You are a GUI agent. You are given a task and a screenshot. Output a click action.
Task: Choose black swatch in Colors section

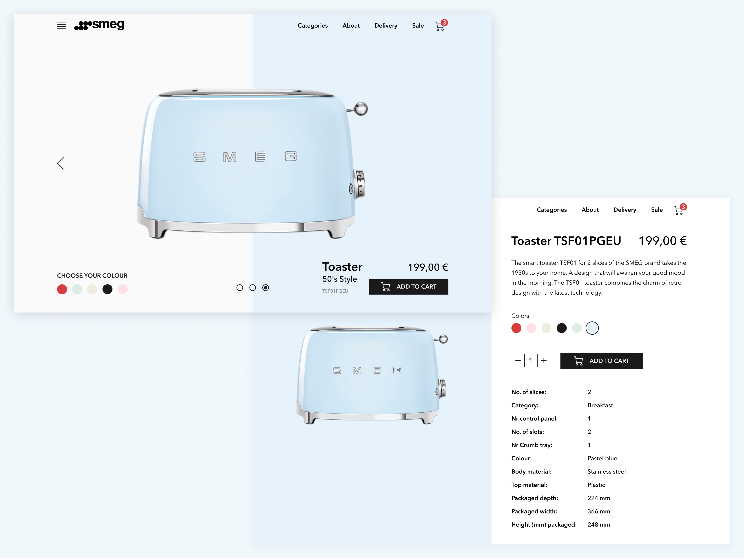pos(562,328)
